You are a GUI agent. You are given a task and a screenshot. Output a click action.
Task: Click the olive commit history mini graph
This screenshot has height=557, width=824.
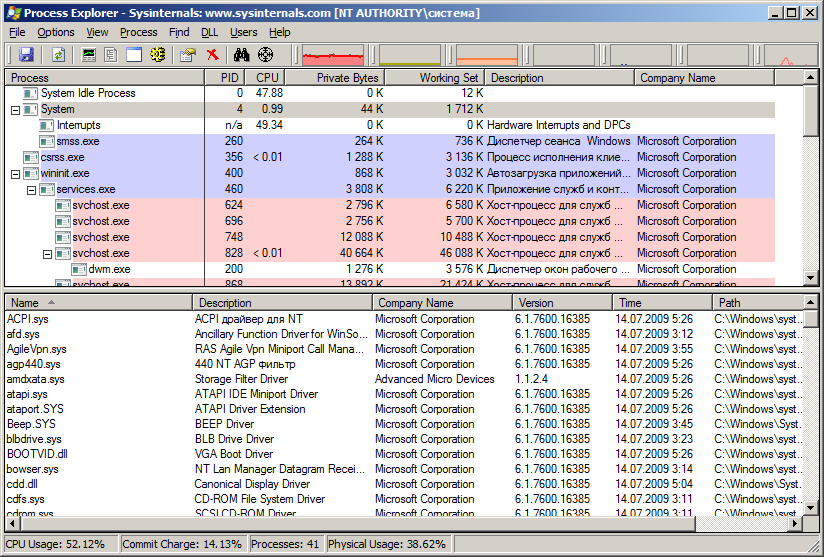point(409,55)
